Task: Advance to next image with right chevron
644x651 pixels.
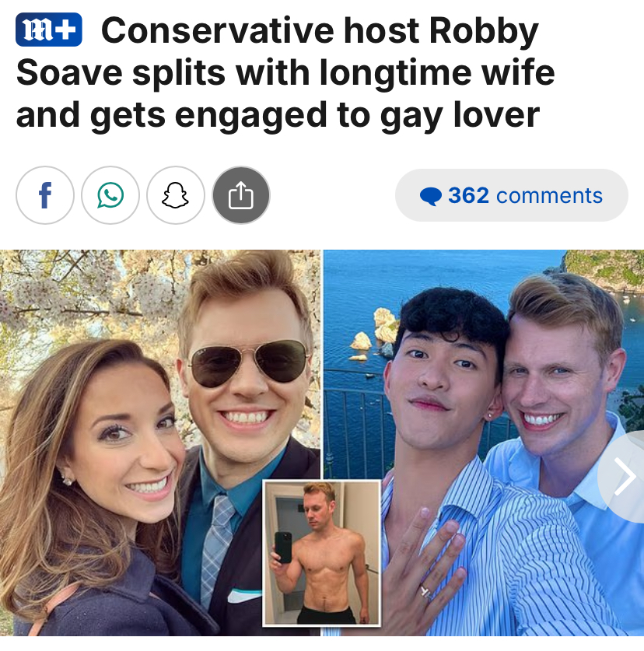Action: pyautogui.click(x=624, y=477)
